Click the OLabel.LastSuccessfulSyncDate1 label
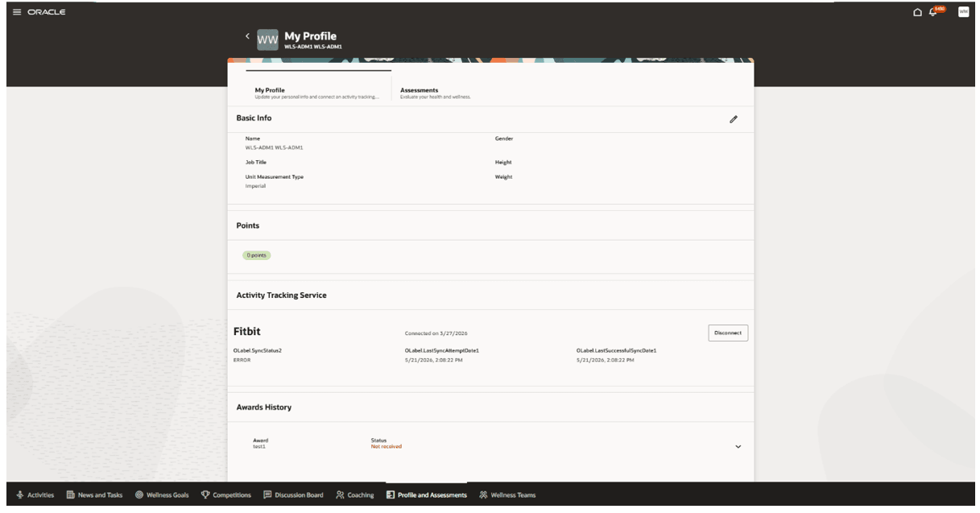Screen dimensions: 980x513 [x=617, y=350]
